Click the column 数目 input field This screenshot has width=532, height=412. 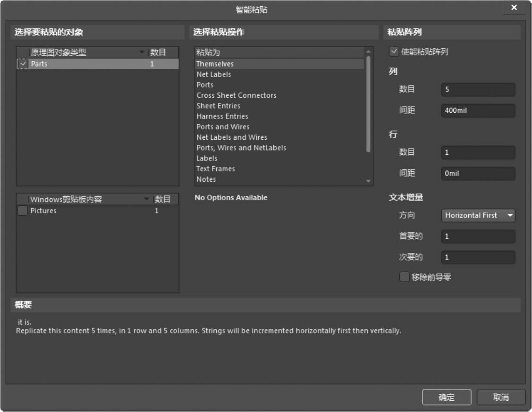tap(478, 90)
